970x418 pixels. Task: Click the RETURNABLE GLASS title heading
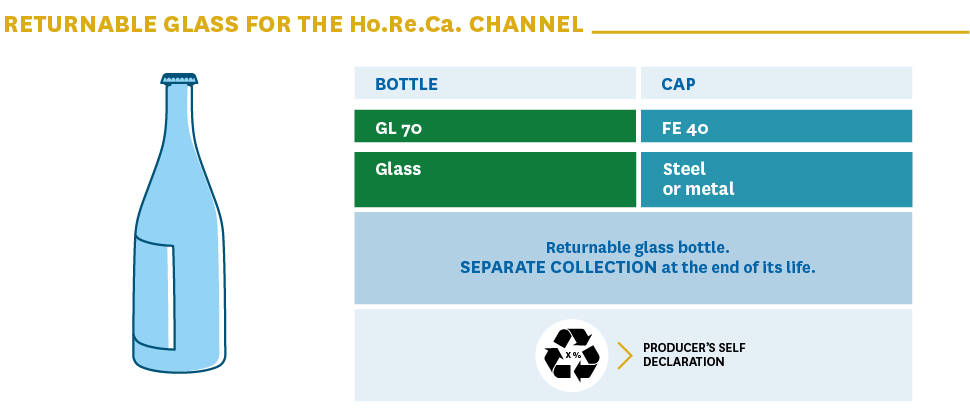tap(293, 24)
